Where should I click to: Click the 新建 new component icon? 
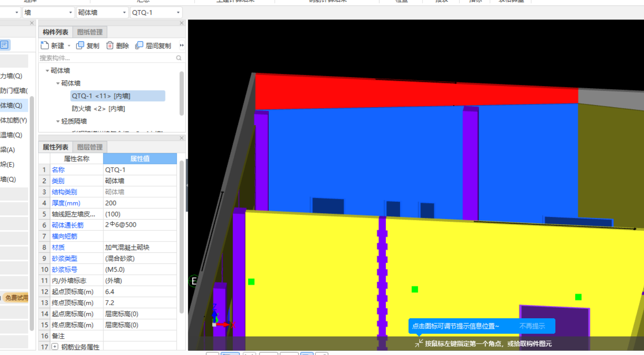pos(45,45)
